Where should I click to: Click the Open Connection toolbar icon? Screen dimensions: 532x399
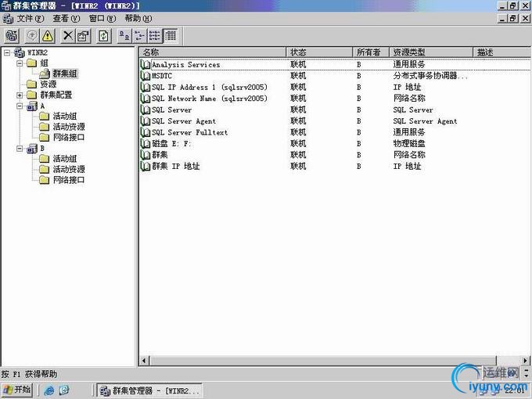(12, 36)
